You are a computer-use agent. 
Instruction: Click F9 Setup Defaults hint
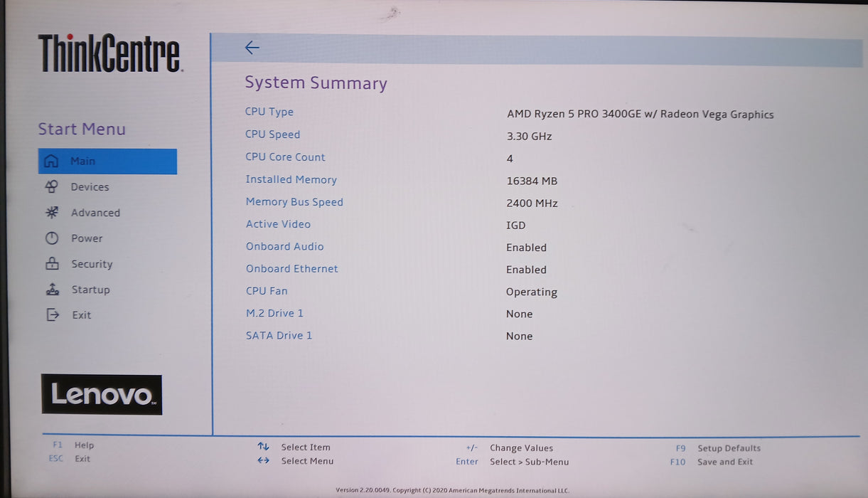[x=718, y=448]
